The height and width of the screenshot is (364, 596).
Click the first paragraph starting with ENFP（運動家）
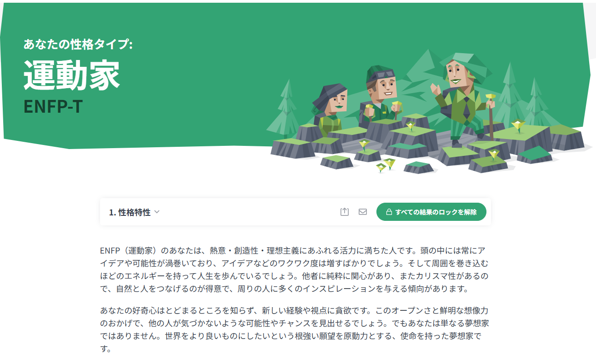click(295, 269)
